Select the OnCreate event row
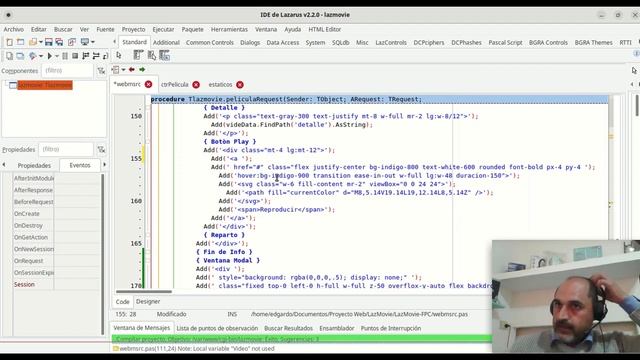Viewport: 640px width, 360px height. click(x=56, y=214)
